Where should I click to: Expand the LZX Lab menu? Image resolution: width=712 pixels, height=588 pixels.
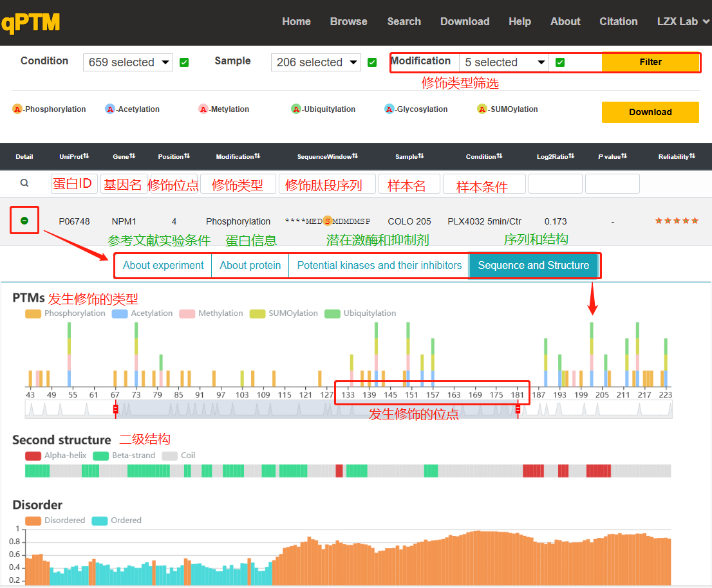point(683,21)
